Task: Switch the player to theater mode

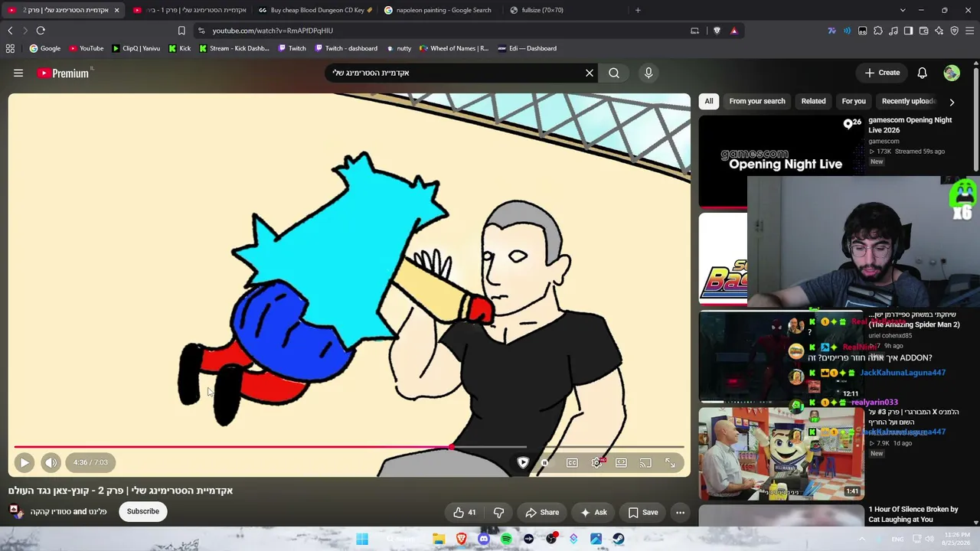Action: coord(621,462)
